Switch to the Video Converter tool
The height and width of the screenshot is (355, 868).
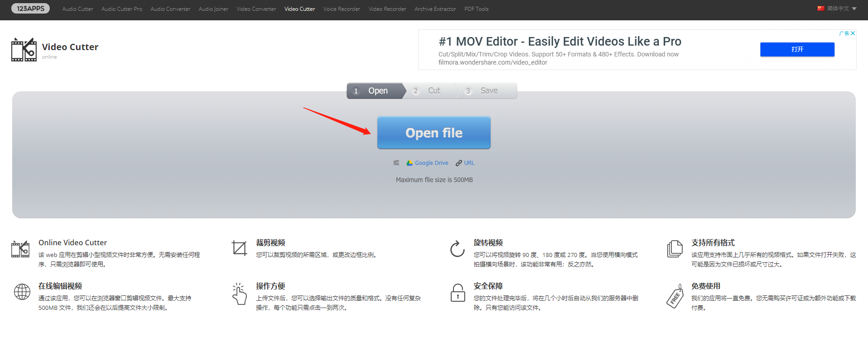(256, 9)
